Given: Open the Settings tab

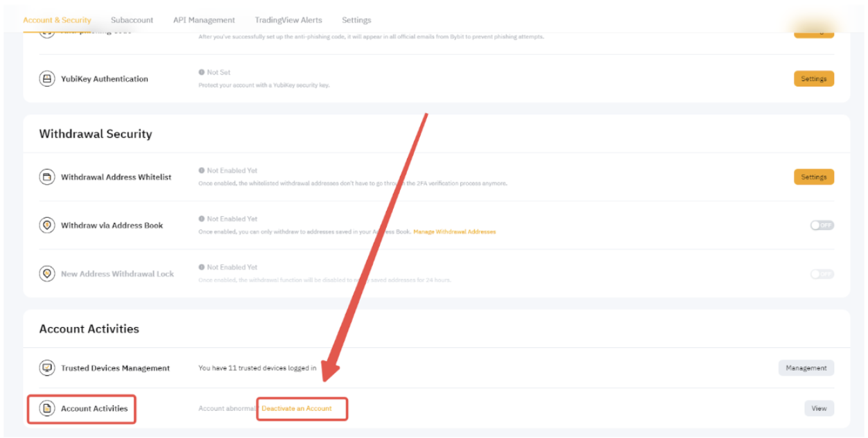Looking at the screenshot, I should coord(356,20).
